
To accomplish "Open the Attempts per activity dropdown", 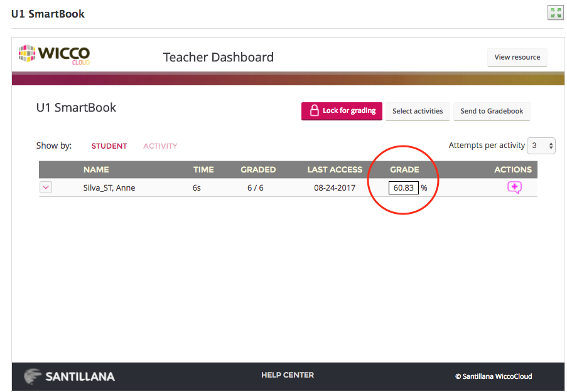I will click(x=541, y=146).
